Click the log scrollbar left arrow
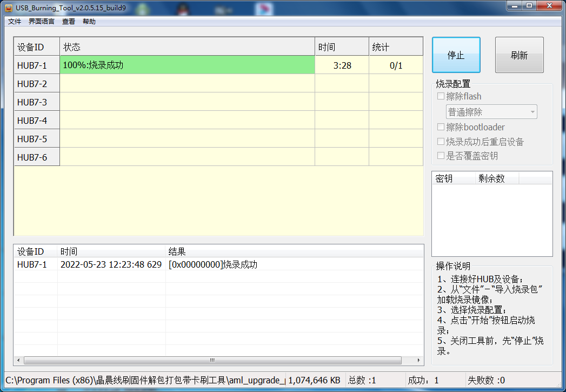Screen dimensions: 566x392 coord(18,360)
